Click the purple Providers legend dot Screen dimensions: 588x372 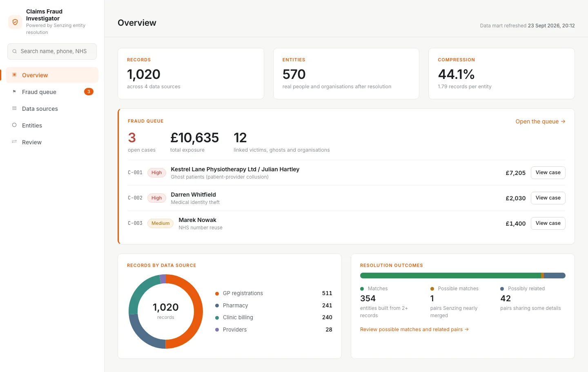coord(217,330)
